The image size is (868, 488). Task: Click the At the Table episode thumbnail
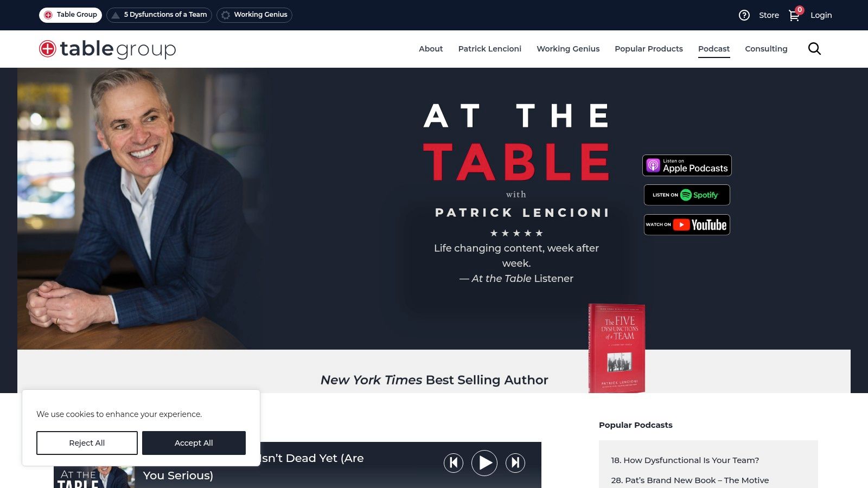[x=94, y=477]
